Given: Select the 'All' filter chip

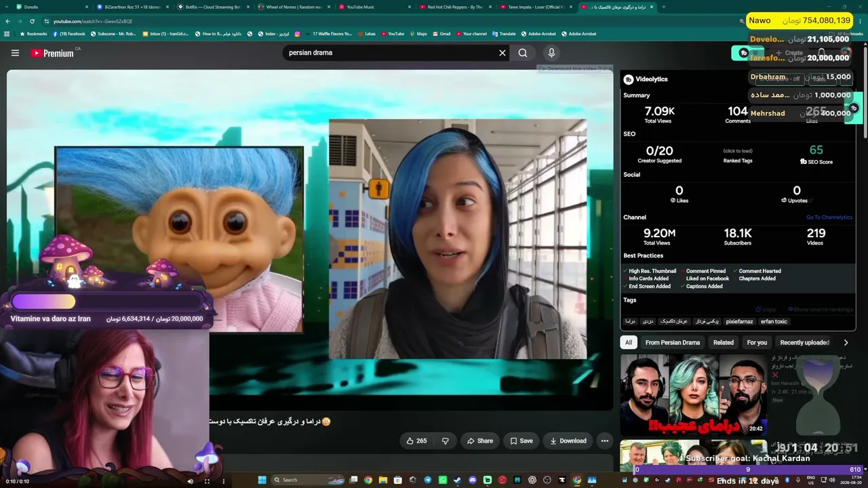Looking at the screenshot, I should click(629, 342).
